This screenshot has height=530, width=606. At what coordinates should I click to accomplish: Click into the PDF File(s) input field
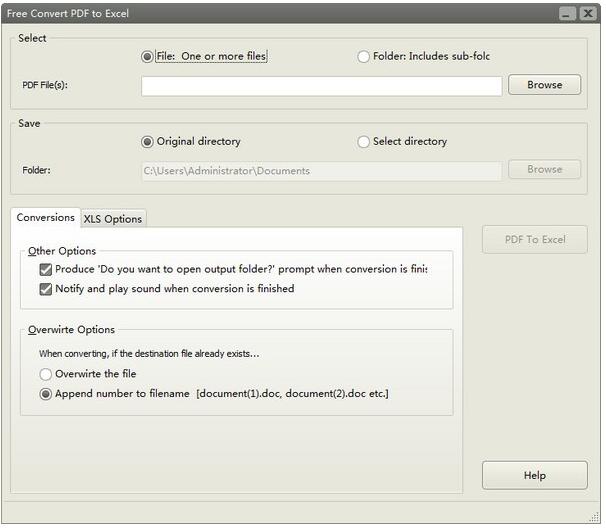pyautogui.click(x=322, y=86)
